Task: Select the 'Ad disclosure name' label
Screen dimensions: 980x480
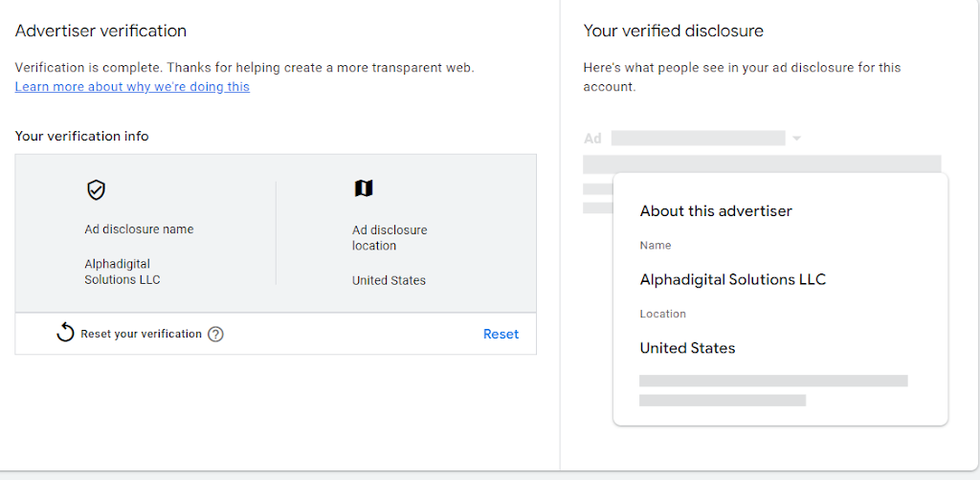Action: click(x=140, y=229)
